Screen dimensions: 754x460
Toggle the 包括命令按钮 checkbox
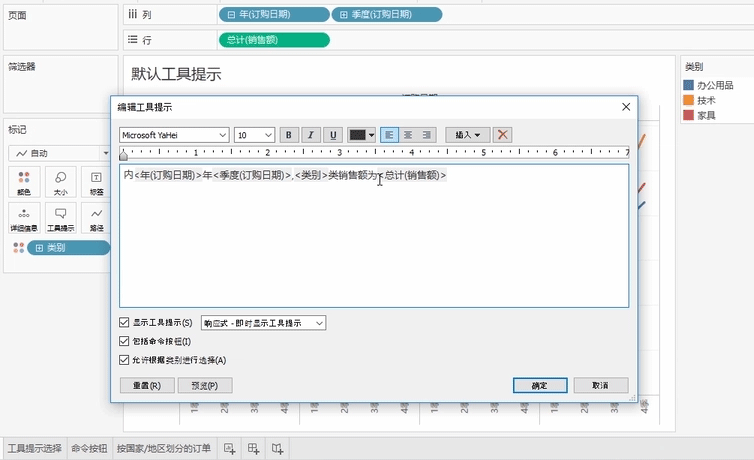click(125, 342)
